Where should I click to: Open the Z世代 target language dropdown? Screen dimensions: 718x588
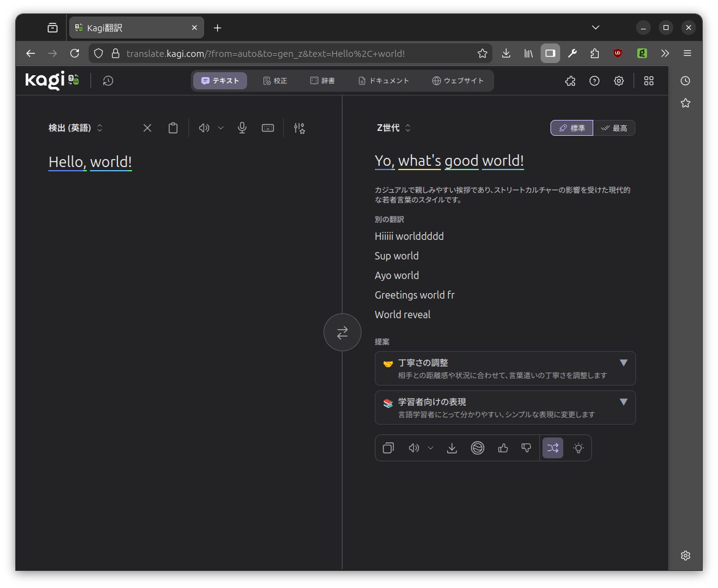coord(394,128)
